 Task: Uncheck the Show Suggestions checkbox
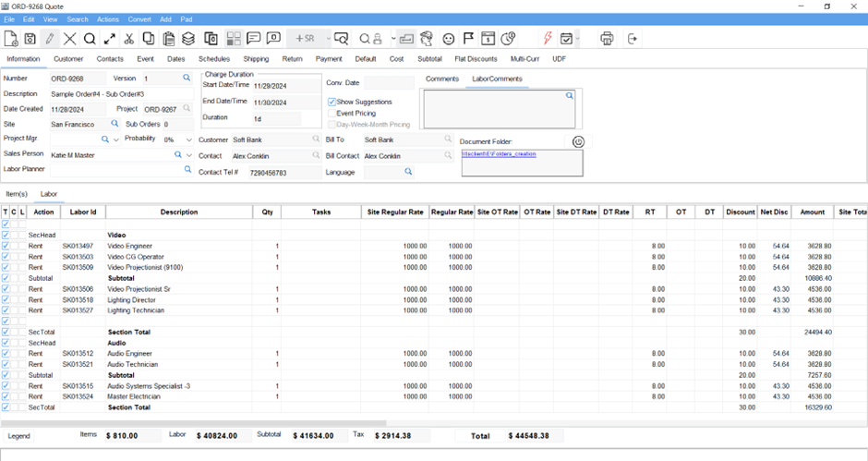point(332,102)
